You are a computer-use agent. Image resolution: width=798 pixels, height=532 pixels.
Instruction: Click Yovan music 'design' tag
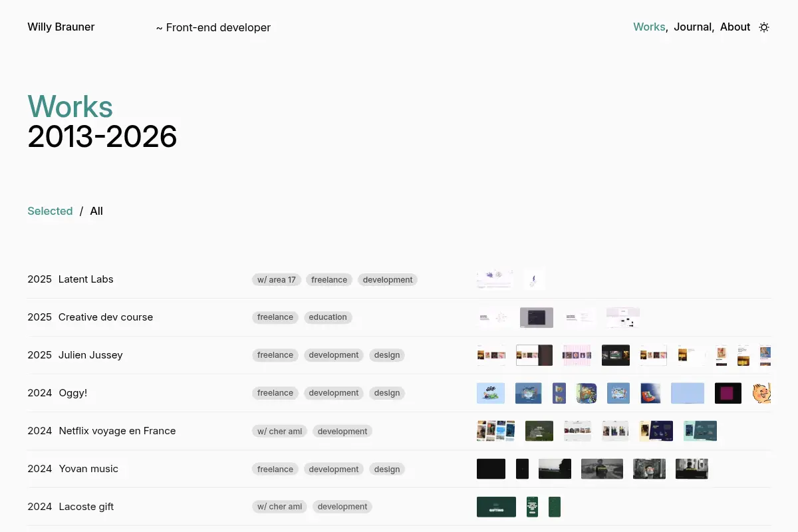(x=387, y=469)
